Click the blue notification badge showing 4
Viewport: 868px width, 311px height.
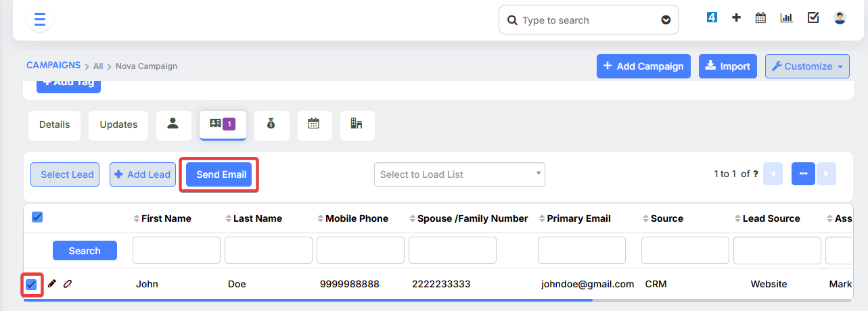(711, 18)
